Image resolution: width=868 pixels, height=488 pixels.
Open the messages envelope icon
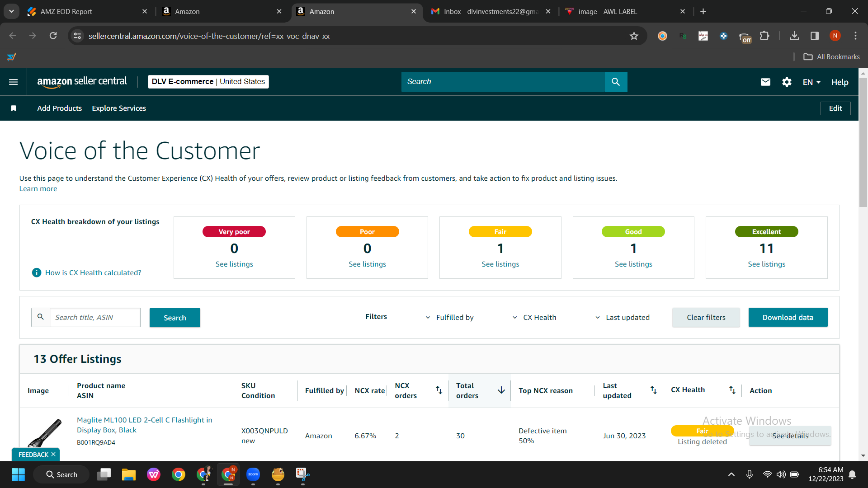click(765, 82)
